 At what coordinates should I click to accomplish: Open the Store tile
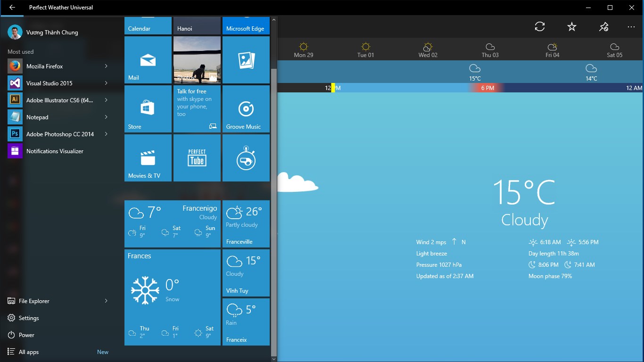[x=148, y=109]
